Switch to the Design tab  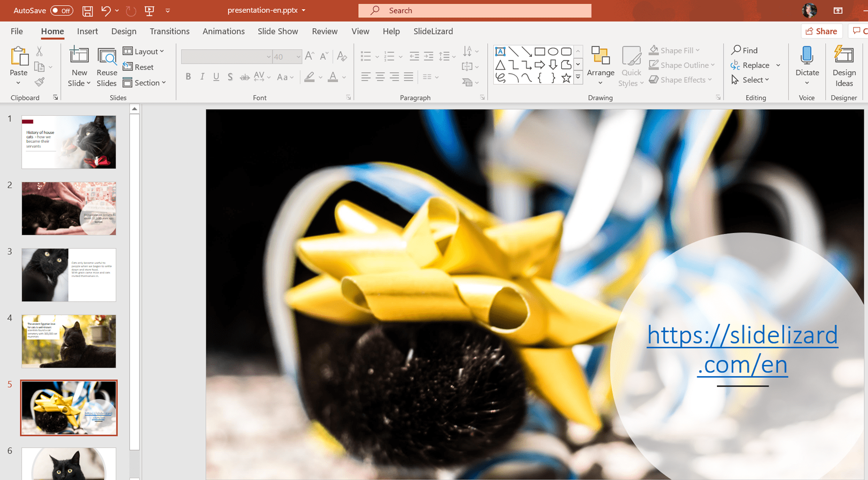(124, 31)
